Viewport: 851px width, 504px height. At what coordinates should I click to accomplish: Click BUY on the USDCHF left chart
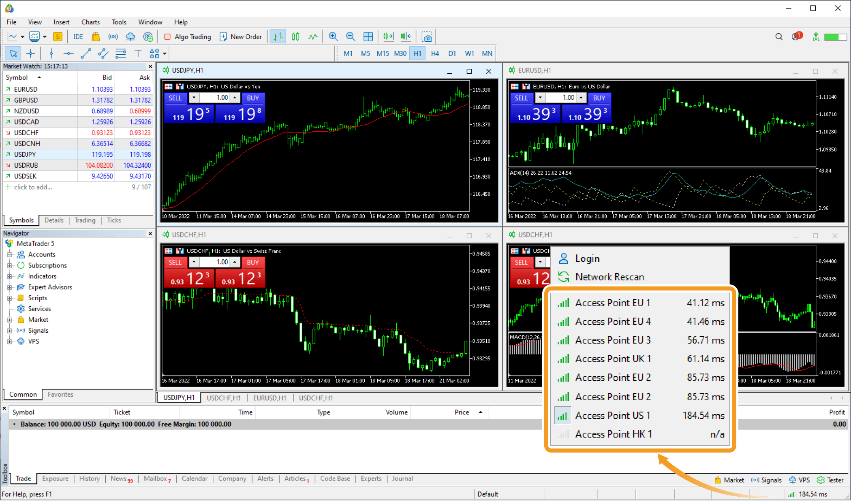point(252,262)
